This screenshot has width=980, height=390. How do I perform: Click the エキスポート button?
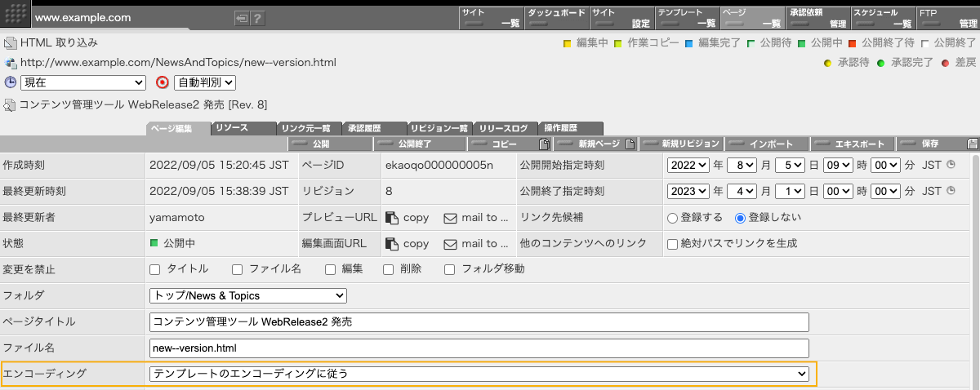click(x=852, y=144)
